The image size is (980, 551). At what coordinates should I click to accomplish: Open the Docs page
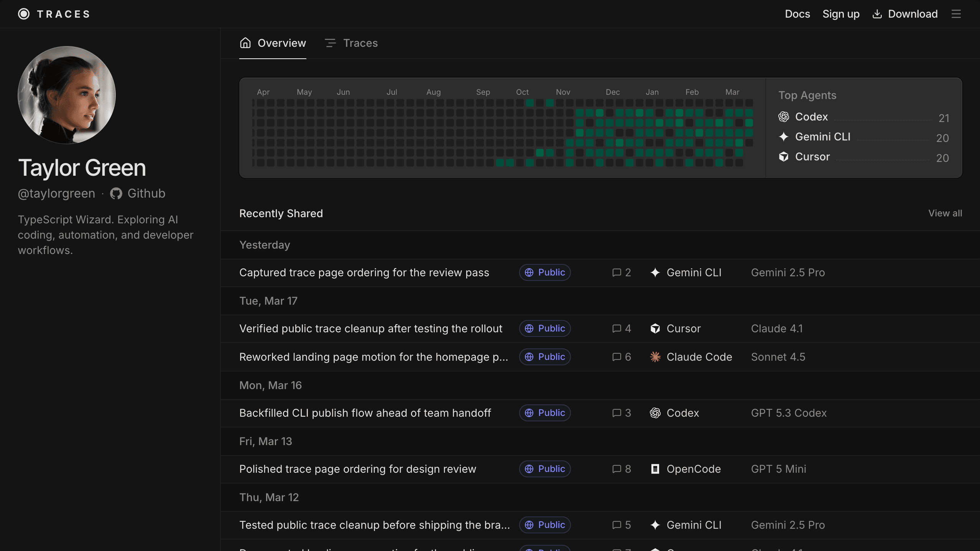pyautogui.click(x=797, y=14)
